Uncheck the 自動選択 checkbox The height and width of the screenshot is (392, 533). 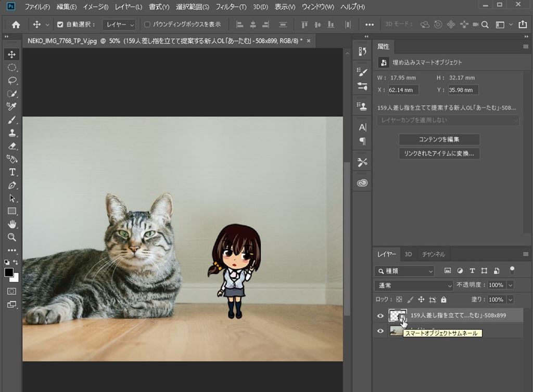(60, 24)
